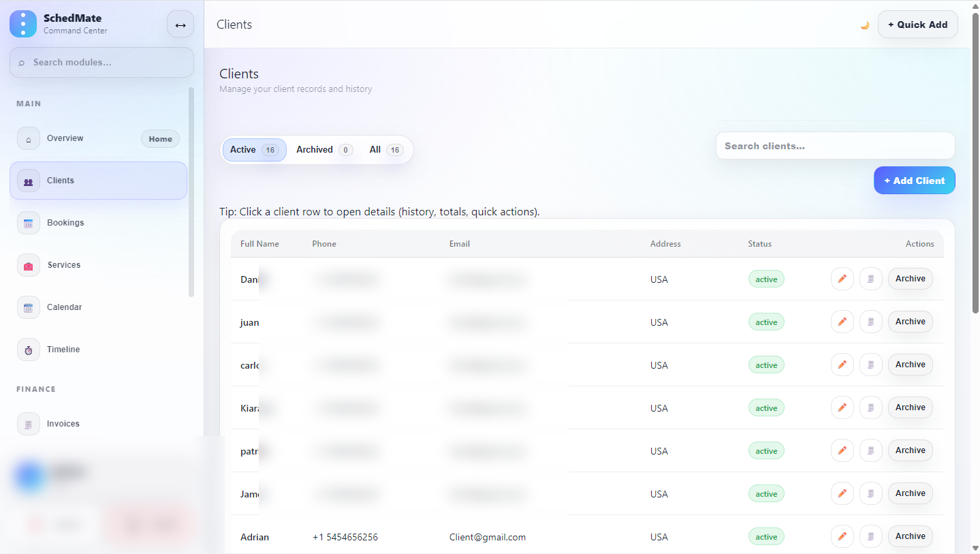Image resolution: width=980 pixels, height=554 pixels.
Task: Collapse sidebar with the arrow toggle button
Action: pyautogui.click(x=180, y=25)
